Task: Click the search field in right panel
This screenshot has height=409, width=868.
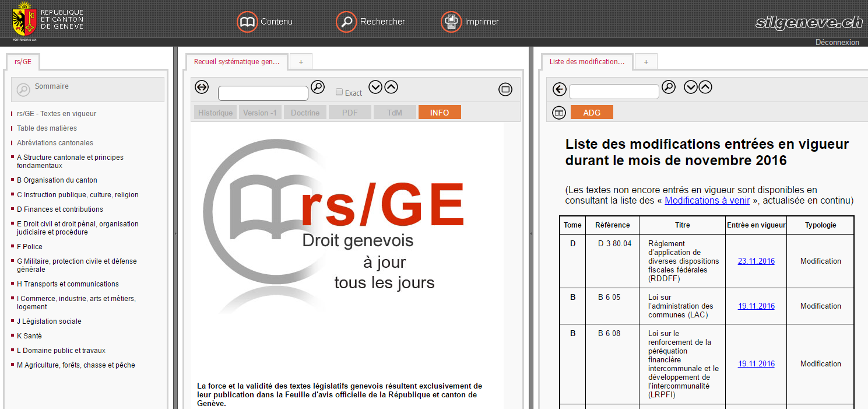Action: tap(614, 92)
